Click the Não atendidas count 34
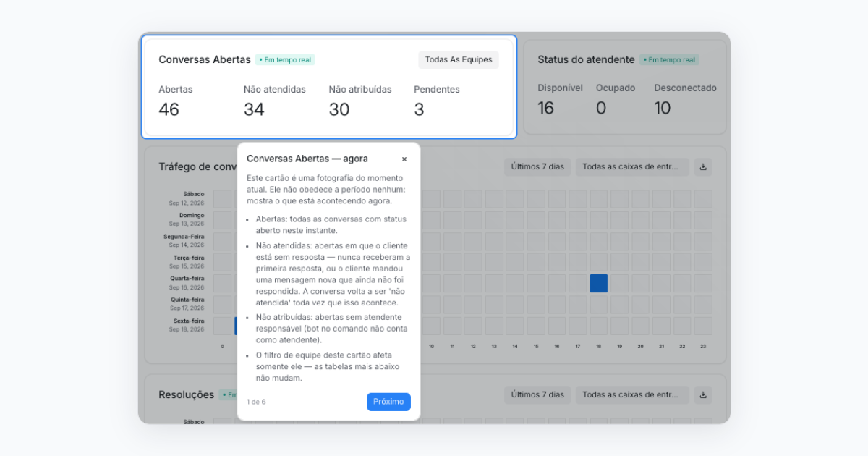This screenshot has width=868, height=456. point(254,109)
